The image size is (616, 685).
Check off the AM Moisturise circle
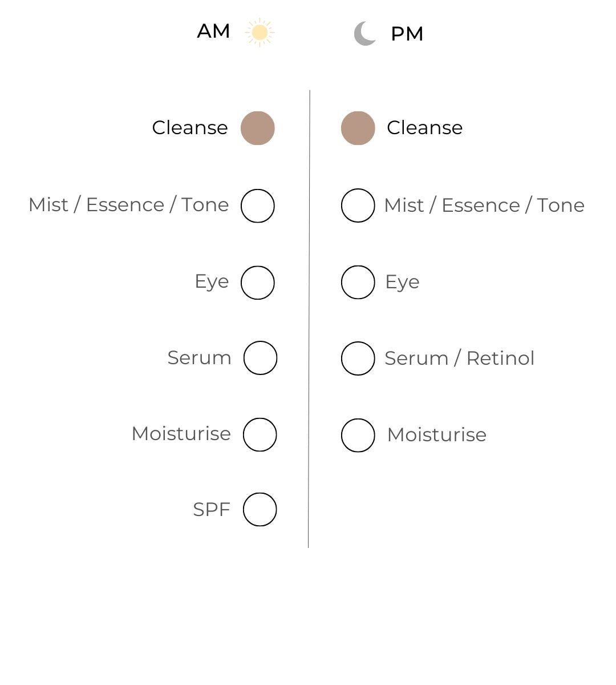pyautogui.click(x=260, y=434)
